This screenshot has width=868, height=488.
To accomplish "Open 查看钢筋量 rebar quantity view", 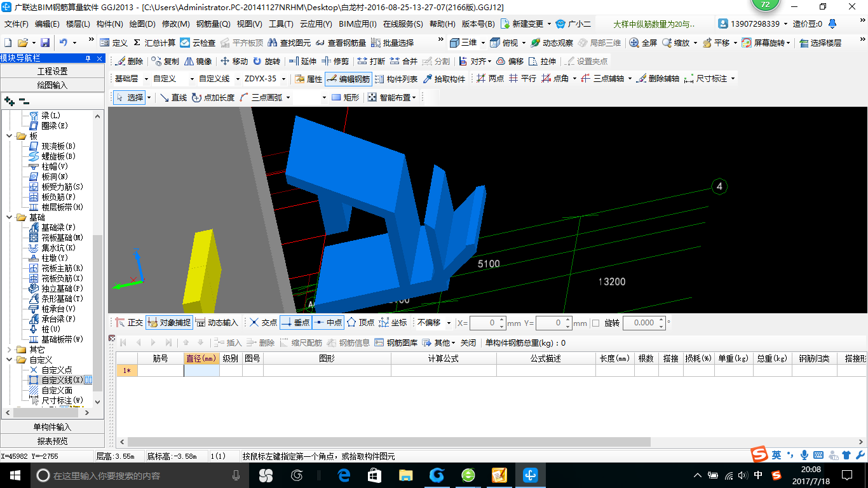I will click(341, 43).
